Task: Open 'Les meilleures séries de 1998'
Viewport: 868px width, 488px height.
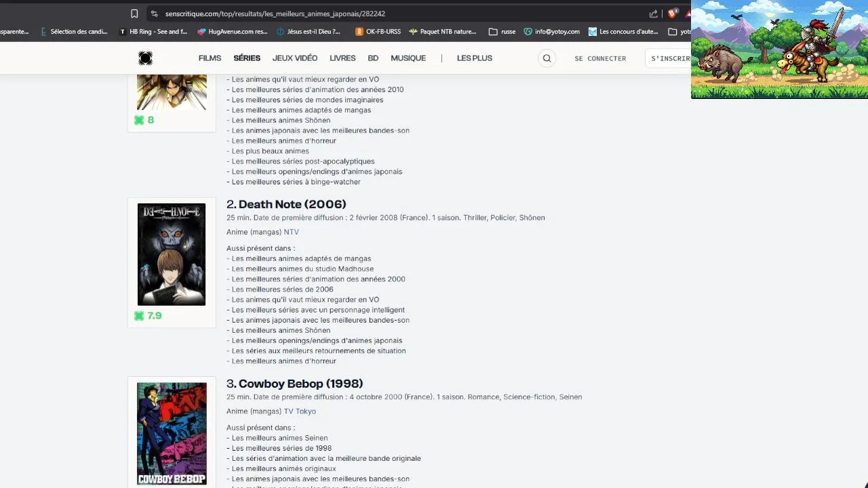Action: (281, 448)
